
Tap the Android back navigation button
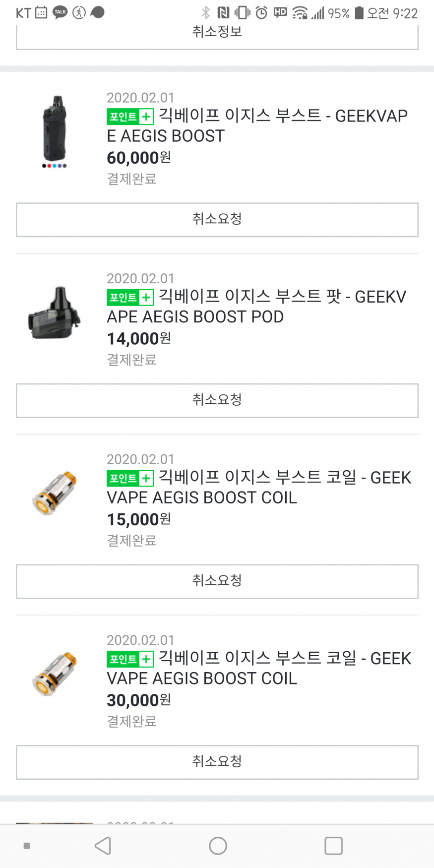(103, 846)
